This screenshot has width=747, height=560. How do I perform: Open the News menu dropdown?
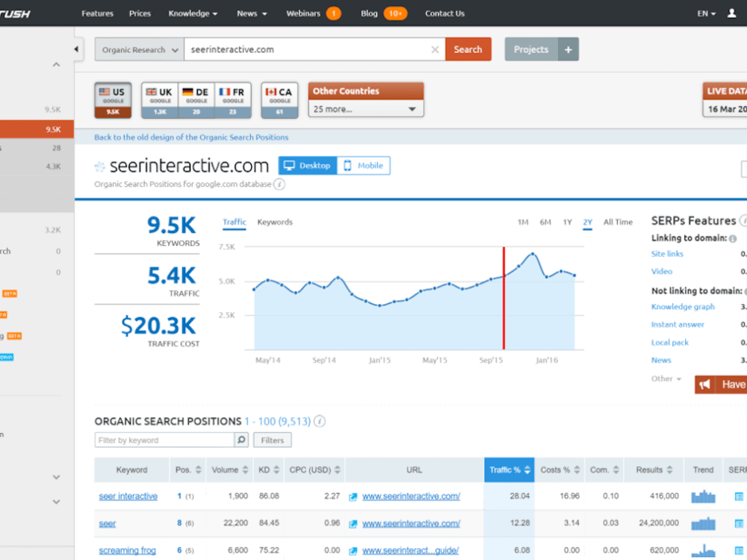(252, 13)
